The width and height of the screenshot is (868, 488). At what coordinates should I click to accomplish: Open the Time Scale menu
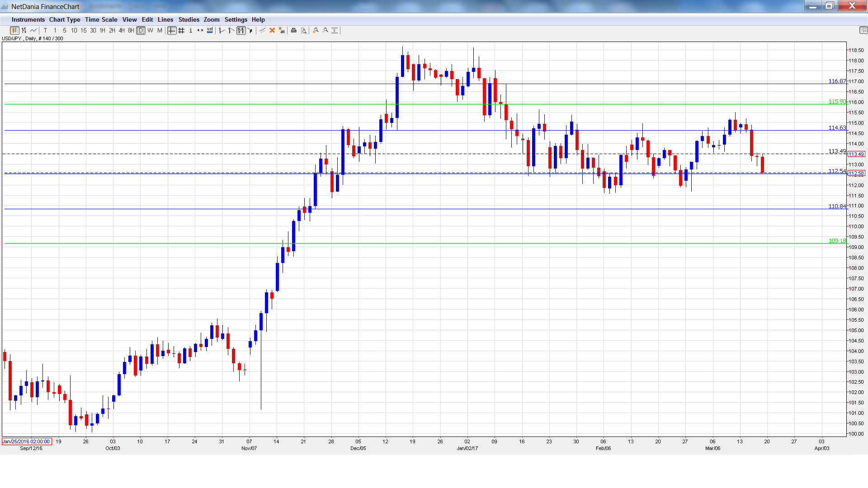(101, 19)
